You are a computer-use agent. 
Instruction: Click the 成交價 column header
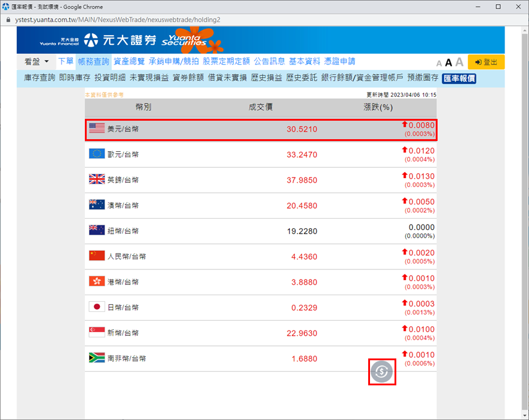[261, 107]
